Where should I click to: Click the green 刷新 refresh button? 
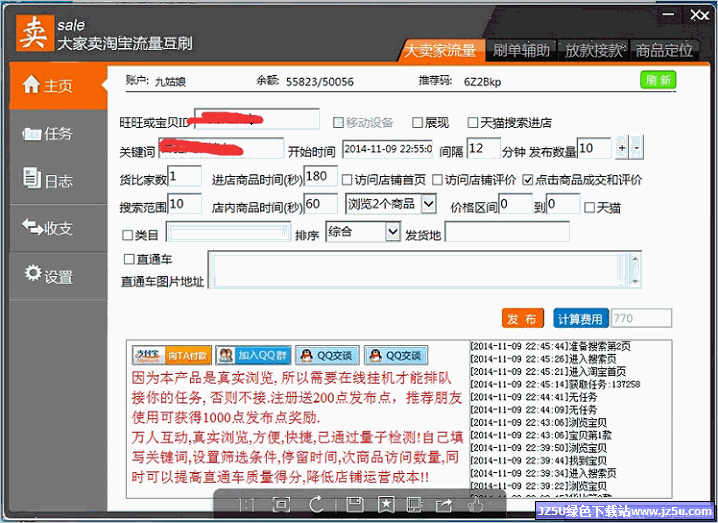click(658, 80)
